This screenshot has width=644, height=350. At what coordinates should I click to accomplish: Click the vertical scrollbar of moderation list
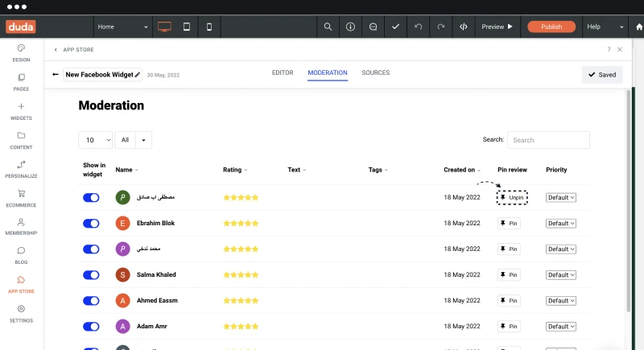[x=628, y=201]
